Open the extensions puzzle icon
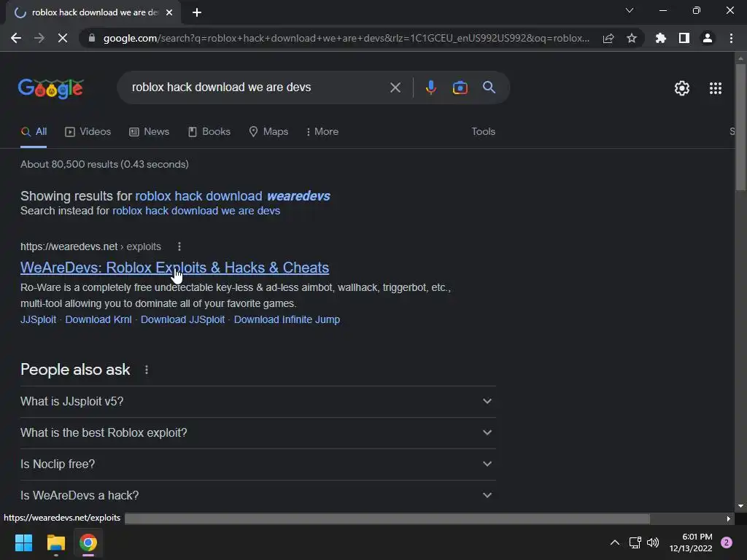The width and height of the screenshot is (747, 560). click(x=661, y=38)
